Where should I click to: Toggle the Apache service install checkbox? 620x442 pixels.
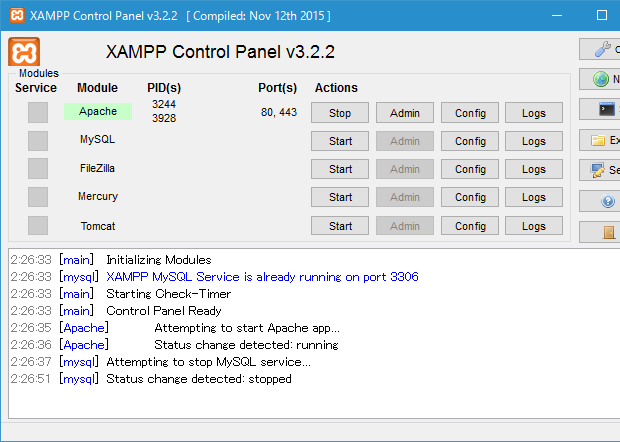tap(38, 112)
